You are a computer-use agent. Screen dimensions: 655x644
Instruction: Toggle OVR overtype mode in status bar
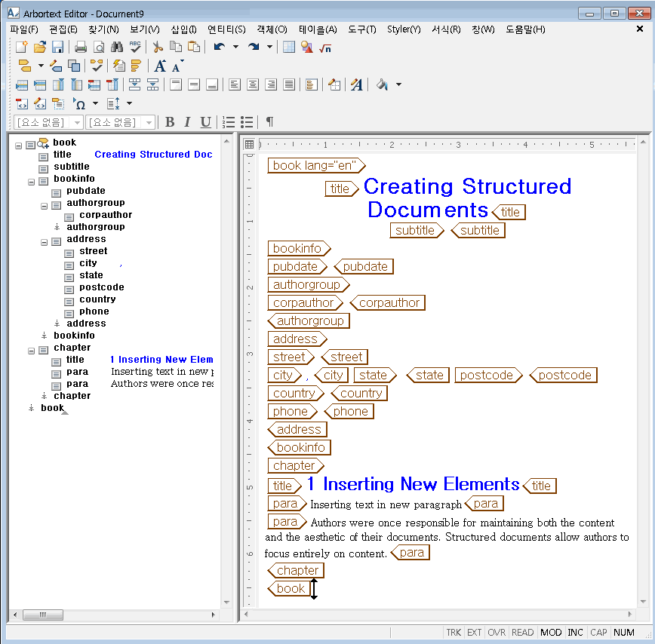coord(497,633)
